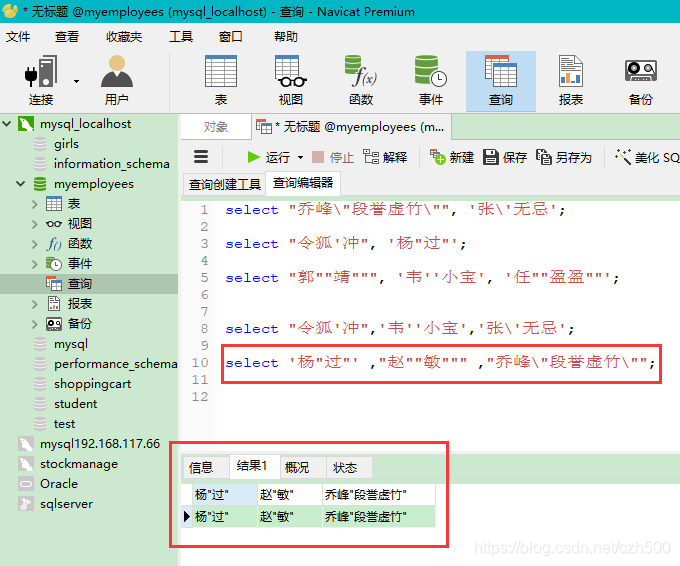This screenshot has width=680, height=566.
Task: Open the 运行 dropdown arrow
Action: 301,157
